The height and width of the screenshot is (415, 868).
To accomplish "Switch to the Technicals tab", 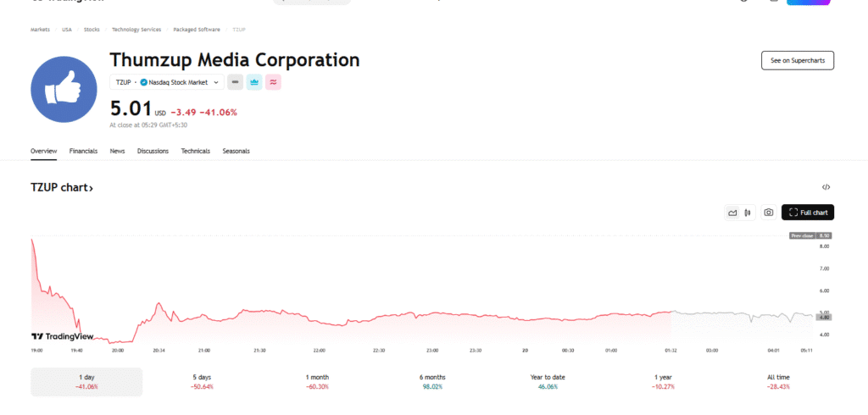I will click(x=195, y=151).
